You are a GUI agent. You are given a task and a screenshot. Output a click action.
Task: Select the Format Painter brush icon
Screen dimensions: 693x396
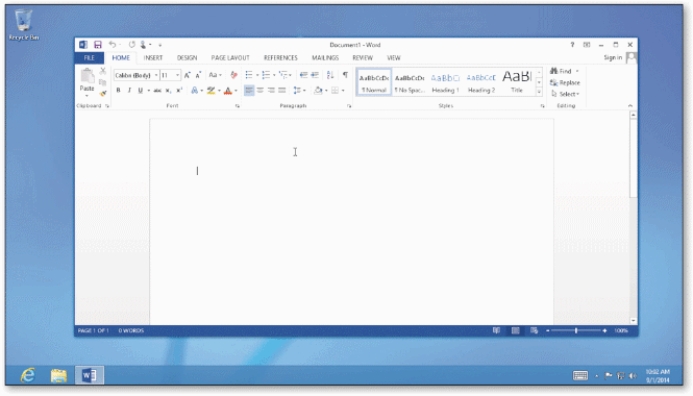click(103, 93)
